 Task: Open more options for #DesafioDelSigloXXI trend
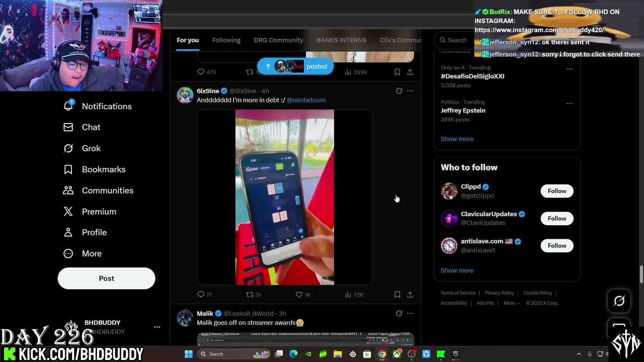569,69
